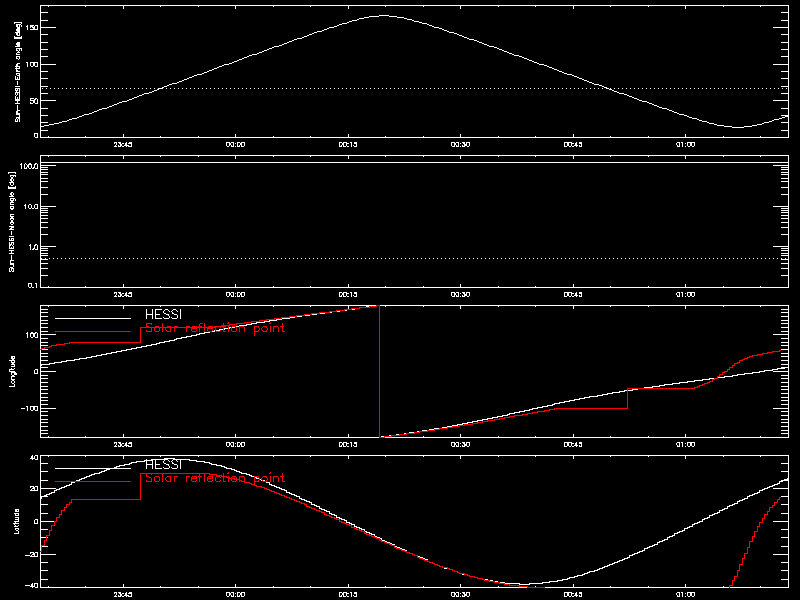The width and height of the screenshot is (800, 600).
Task: Click '01:00' time label under Longitude plot
Action: pyautogui.click(x=685, y=444)
